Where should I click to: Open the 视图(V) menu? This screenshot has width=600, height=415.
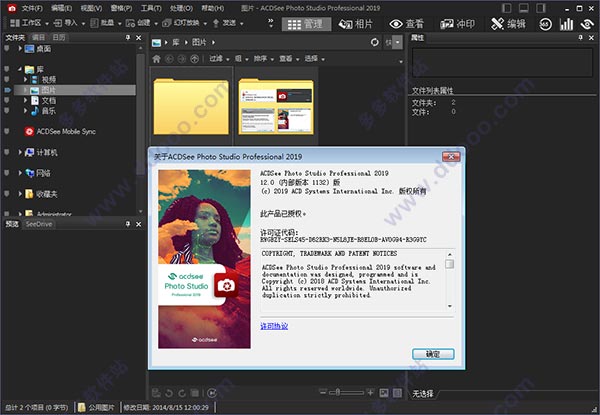pyautogui.click(x=91, y=8)
